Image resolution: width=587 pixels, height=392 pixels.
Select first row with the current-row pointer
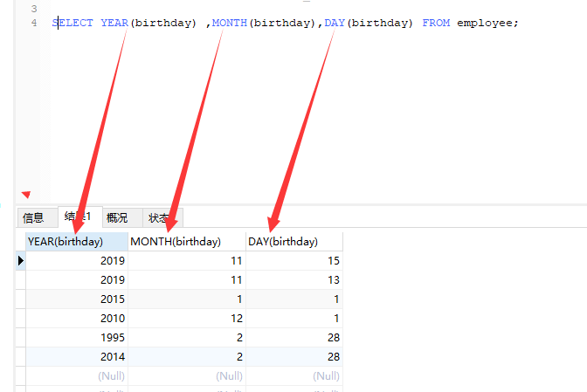(x=21, y=261)
